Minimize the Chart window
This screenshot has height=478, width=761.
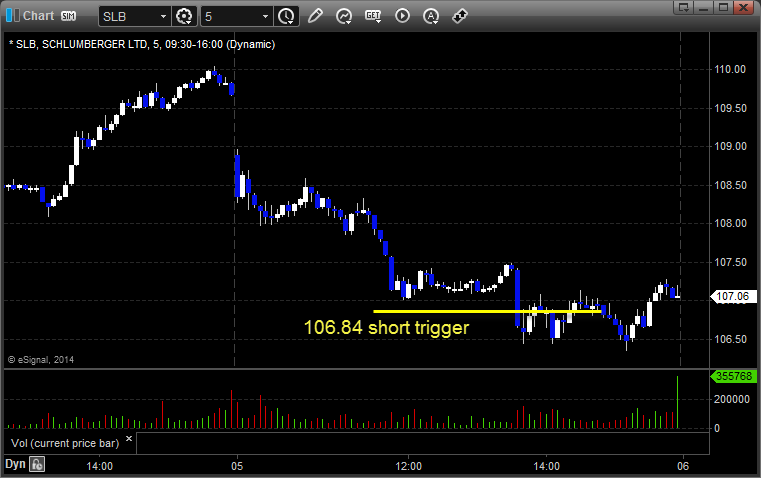703,7
